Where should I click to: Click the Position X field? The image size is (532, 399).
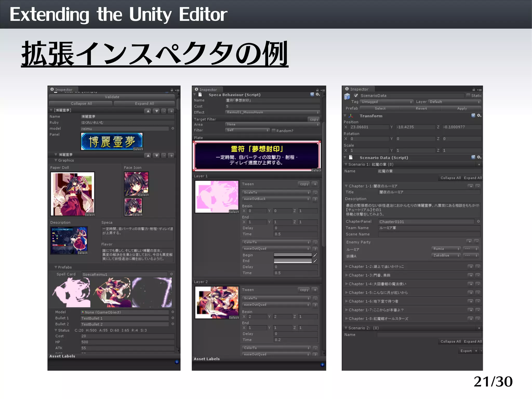[x=369, y=127]
